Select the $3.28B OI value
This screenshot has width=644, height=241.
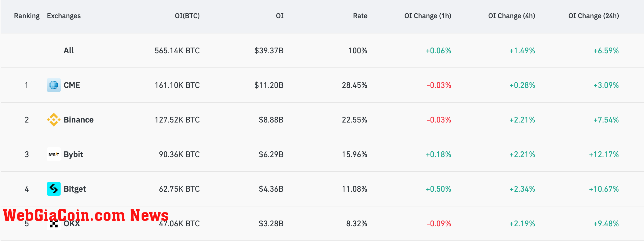(x=271, y=223)
